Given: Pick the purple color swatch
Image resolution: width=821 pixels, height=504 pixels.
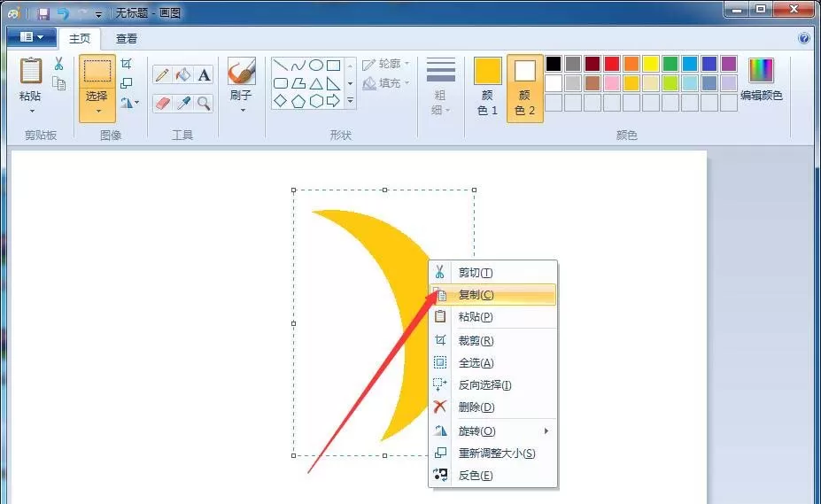Looking at the screenshot, I should click(x=729, y=64).
